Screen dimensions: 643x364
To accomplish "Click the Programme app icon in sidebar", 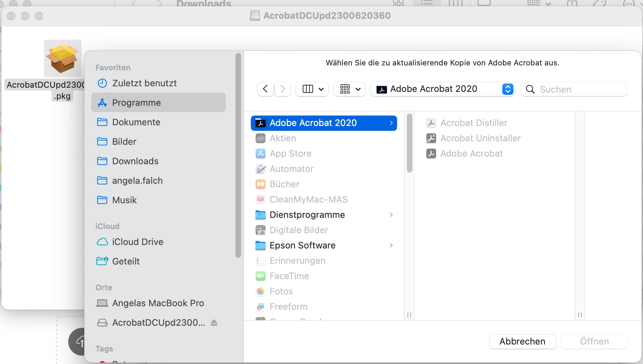I will (x=102, y=103).
